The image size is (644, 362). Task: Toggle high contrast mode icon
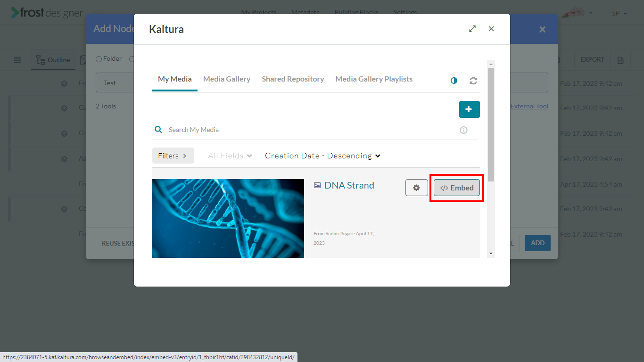click(x=454, y=81)
